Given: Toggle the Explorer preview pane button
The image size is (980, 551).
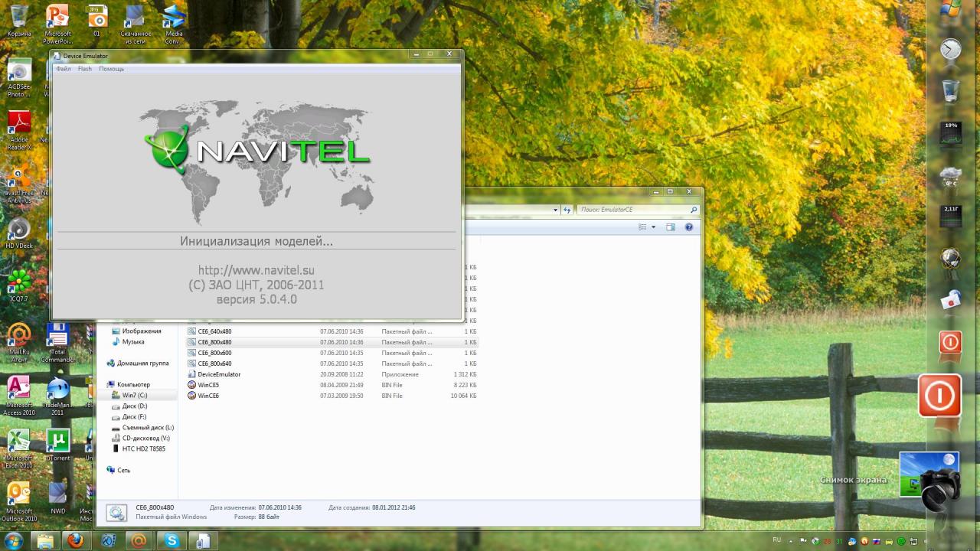Looking at the screenshot, I should tap(670, 227).
